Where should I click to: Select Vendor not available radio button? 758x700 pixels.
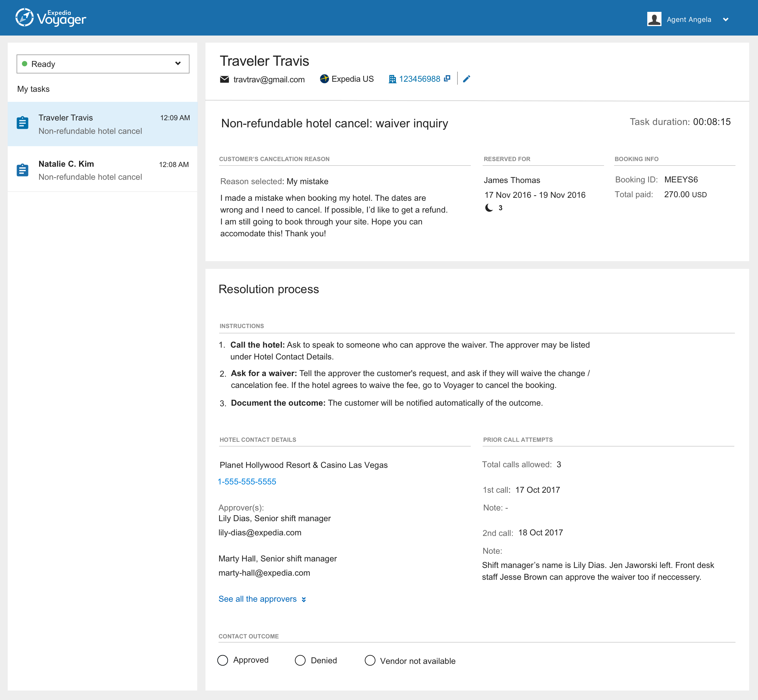point(370,660)
